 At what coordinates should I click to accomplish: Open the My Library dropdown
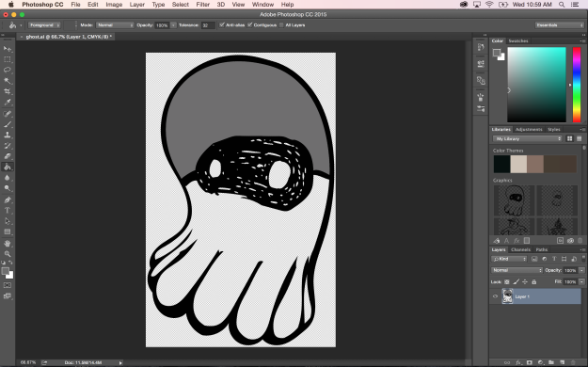527,139
